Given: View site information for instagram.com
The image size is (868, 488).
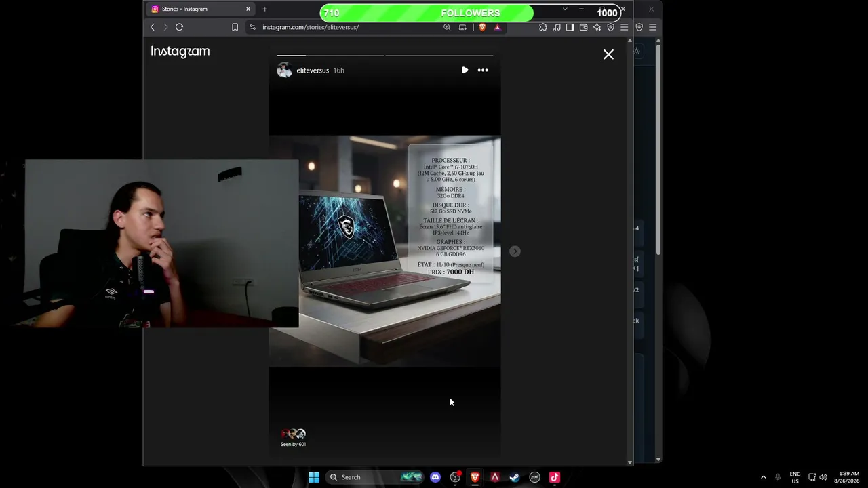Looking at the screenshot, I should coord(252,27).
